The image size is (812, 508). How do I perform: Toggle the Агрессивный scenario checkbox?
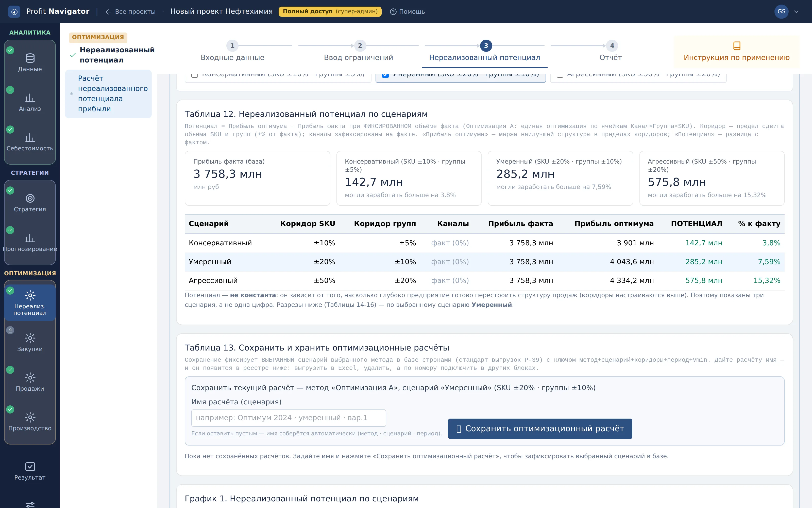point(560,75)
